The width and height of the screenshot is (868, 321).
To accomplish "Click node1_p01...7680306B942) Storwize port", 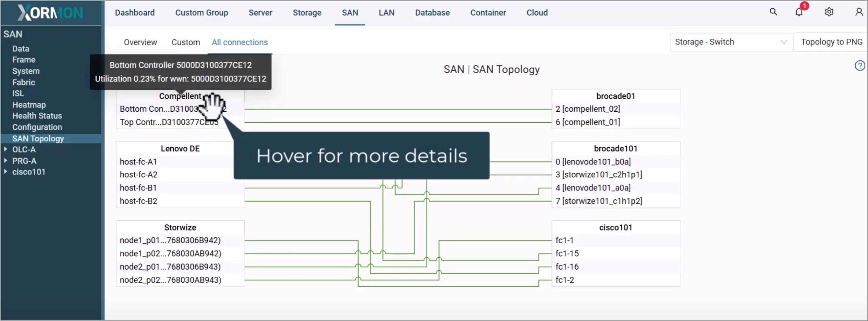I will click(170, 240).
